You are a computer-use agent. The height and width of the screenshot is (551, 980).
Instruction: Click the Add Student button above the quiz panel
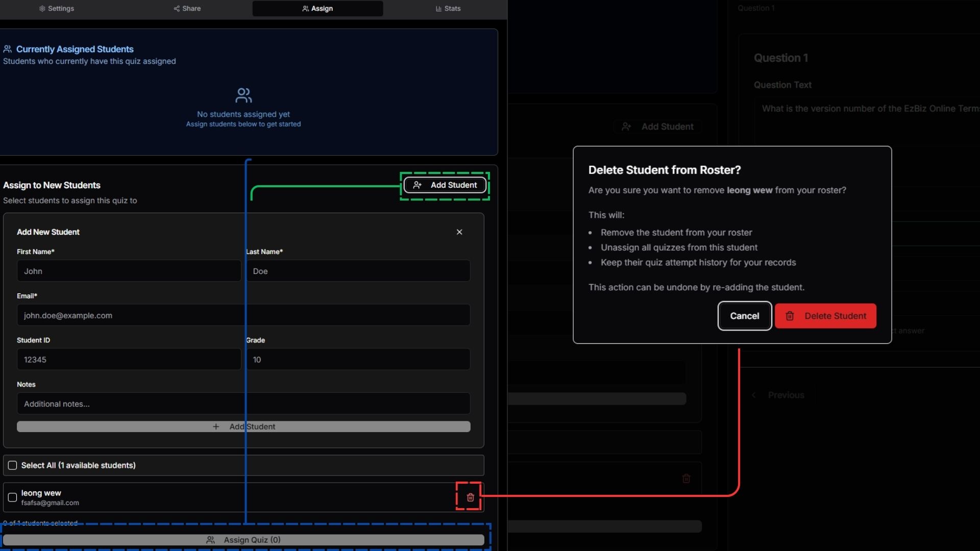point(657,126)
